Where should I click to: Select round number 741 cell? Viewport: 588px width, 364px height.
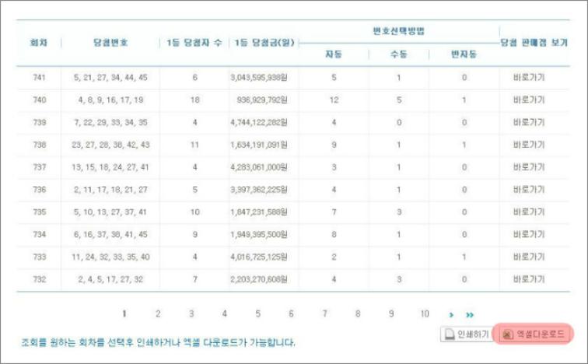tap(40, 77)
